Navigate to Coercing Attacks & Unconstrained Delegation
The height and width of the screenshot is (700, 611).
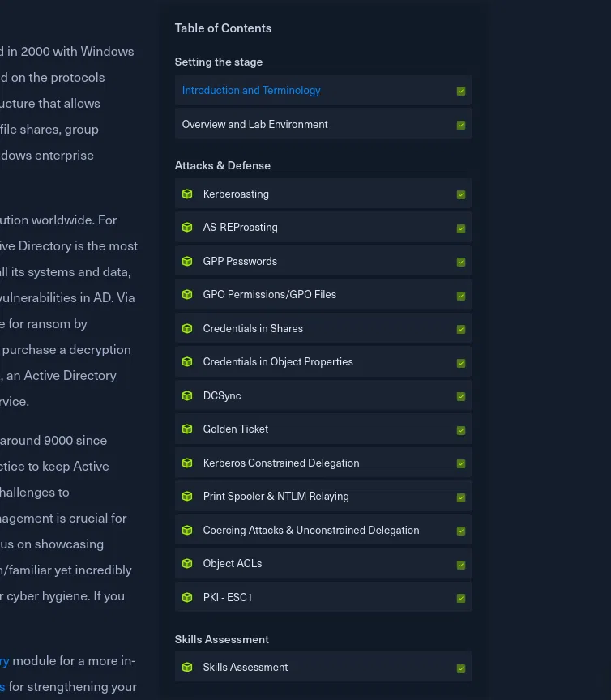point(310,531)
